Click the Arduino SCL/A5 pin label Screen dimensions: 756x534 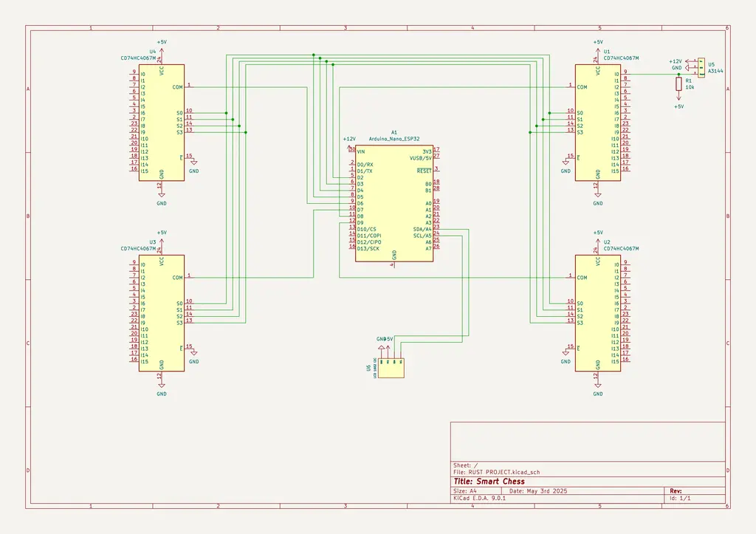[x=422, y=236]
